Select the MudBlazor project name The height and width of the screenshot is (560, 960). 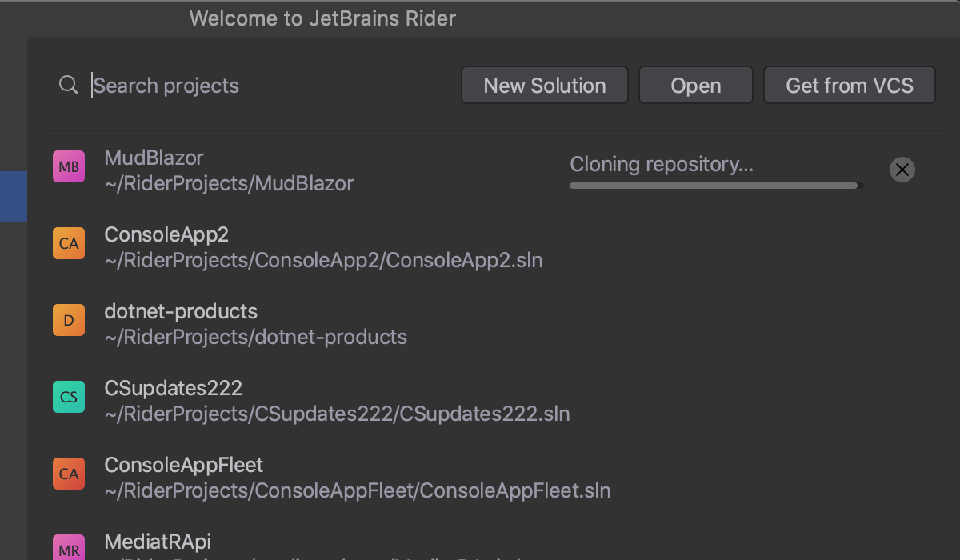pyautogui.click(x=154, y=158)
